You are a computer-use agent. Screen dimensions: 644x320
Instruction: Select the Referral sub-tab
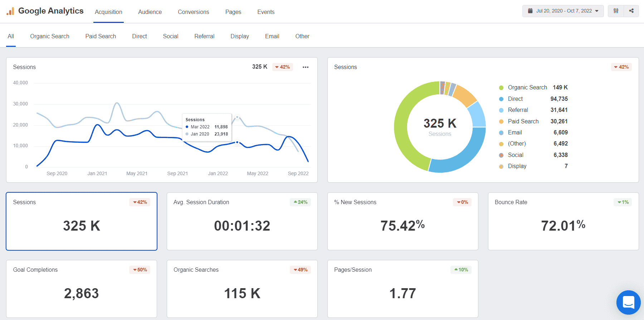point(204,36)
